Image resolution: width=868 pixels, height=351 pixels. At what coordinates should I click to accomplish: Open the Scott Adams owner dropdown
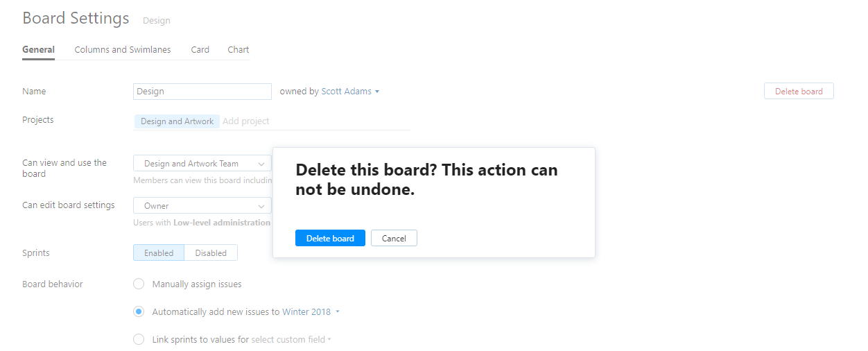pos(350,92)
